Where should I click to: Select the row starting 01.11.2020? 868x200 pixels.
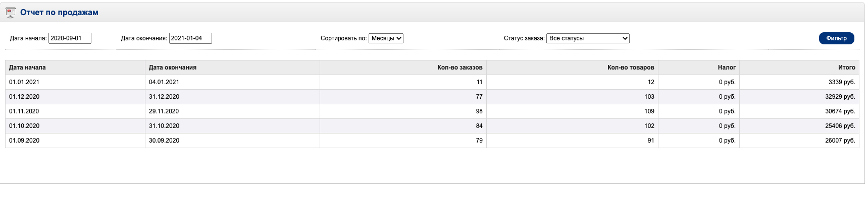[x=432, y=111]
